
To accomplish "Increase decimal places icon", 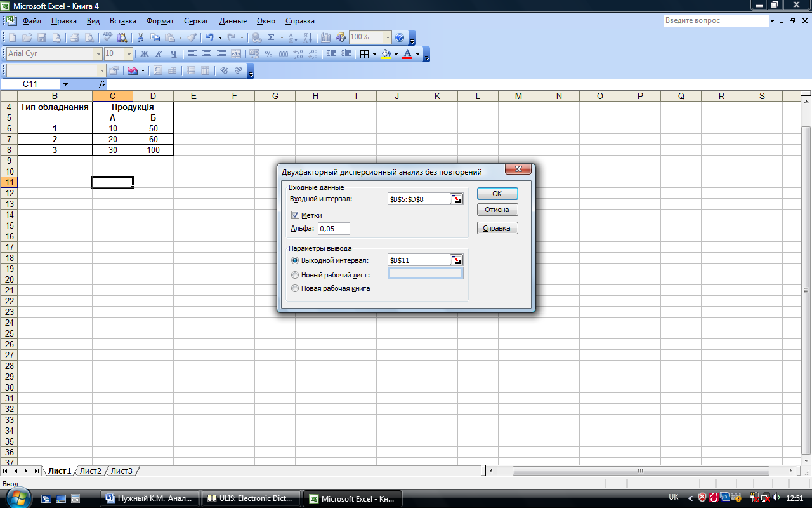I will click(x=298, y=54).
